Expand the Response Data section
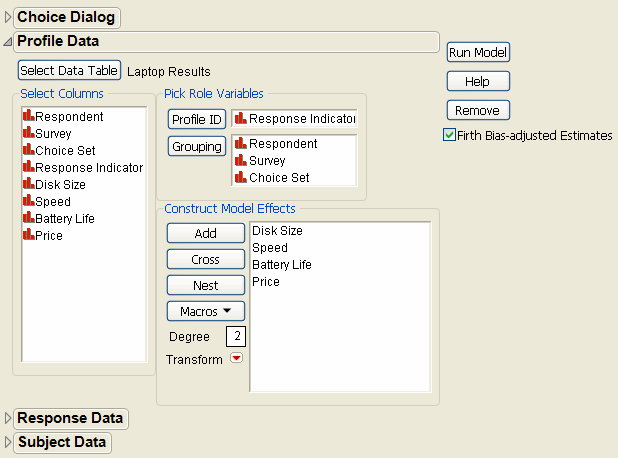The width and height of the screenshot is (618, 458). click(8, 418)
